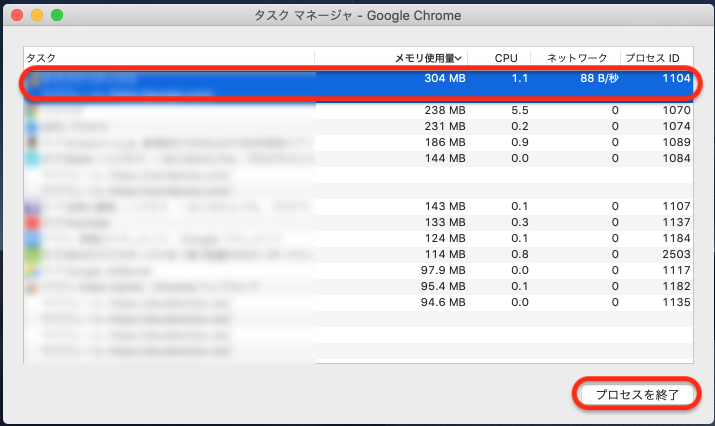Viewport: 715px width, 426px height.
Task: Select the 95.4 MB memory cell
Action: [x=443, y=286]
